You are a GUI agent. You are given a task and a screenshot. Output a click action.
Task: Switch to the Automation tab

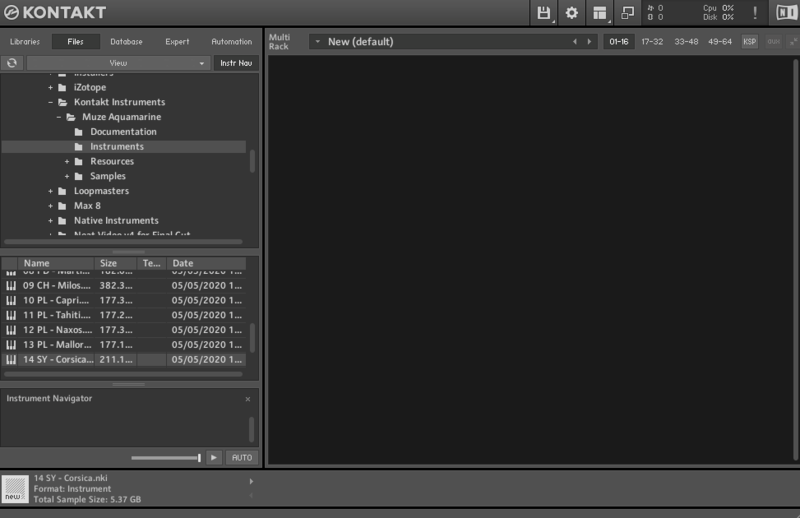coord(232,42)
